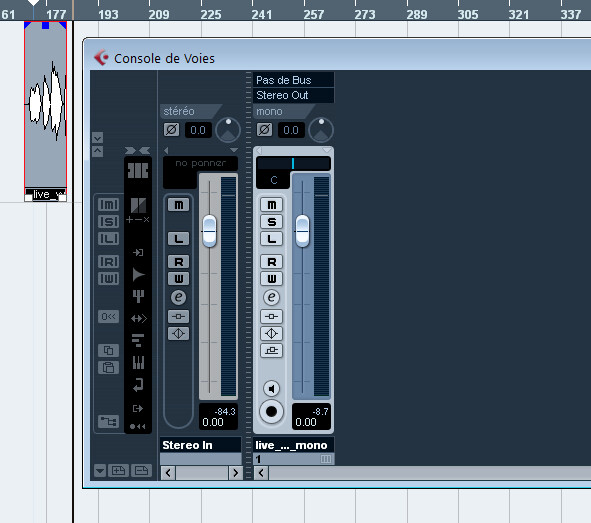Toggle Listen on Stereo In channel

pos(178,239)
